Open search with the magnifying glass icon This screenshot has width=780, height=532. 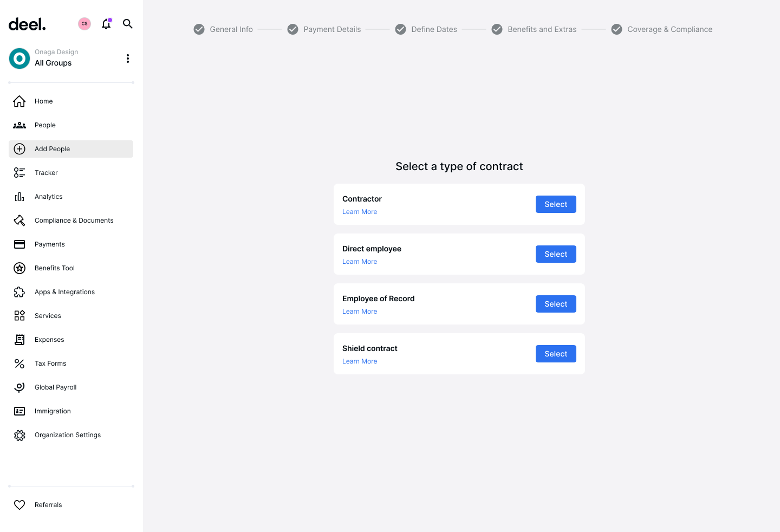point(128,24)
